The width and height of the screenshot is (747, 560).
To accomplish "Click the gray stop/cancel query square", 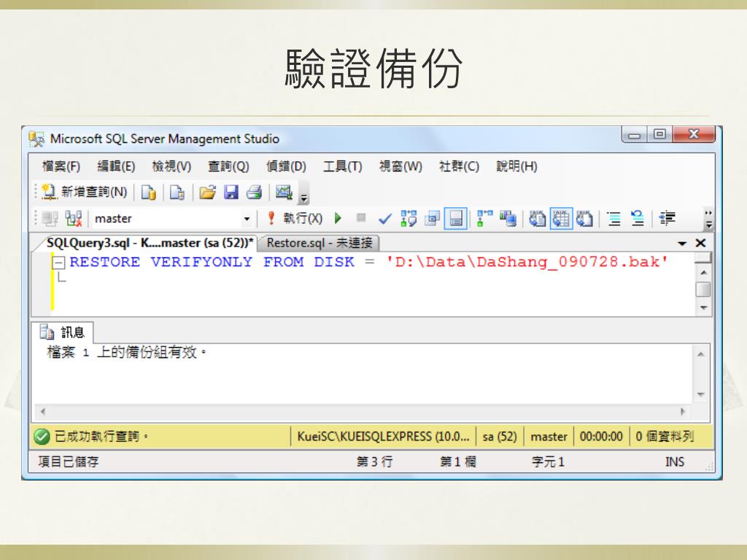I will (361, 217).
